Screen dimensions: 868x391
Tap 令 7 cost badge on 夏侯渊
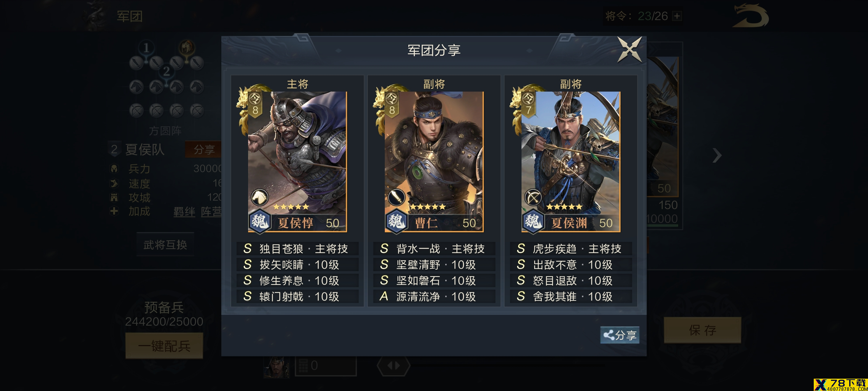[x=528, y=104]
